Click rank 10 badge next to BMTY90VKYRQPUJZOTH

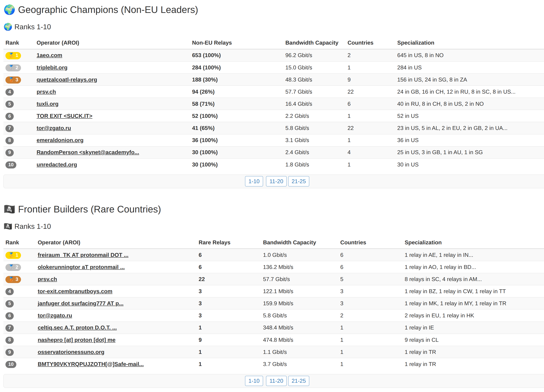click(x=11, y=364)
